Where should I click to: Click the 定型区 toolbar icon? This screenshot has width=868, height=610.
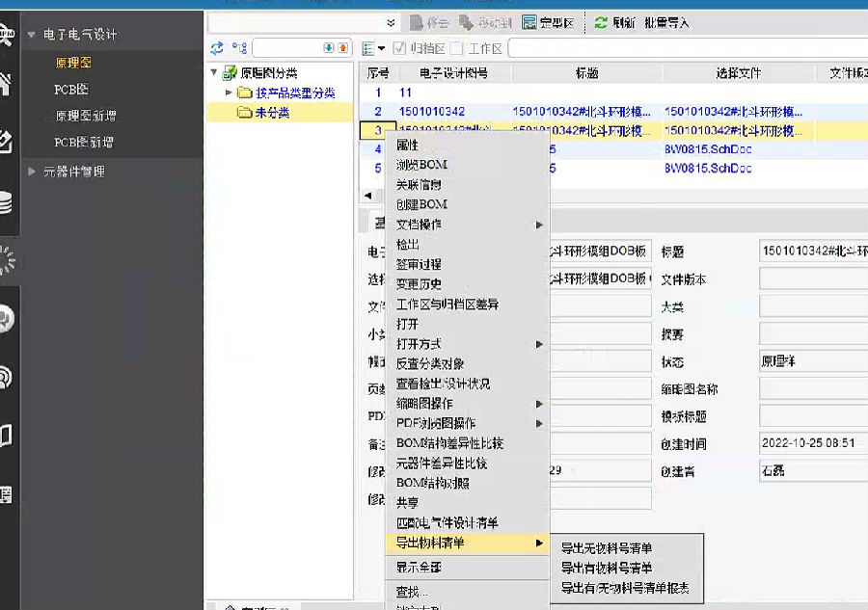(x=530, y=23)
